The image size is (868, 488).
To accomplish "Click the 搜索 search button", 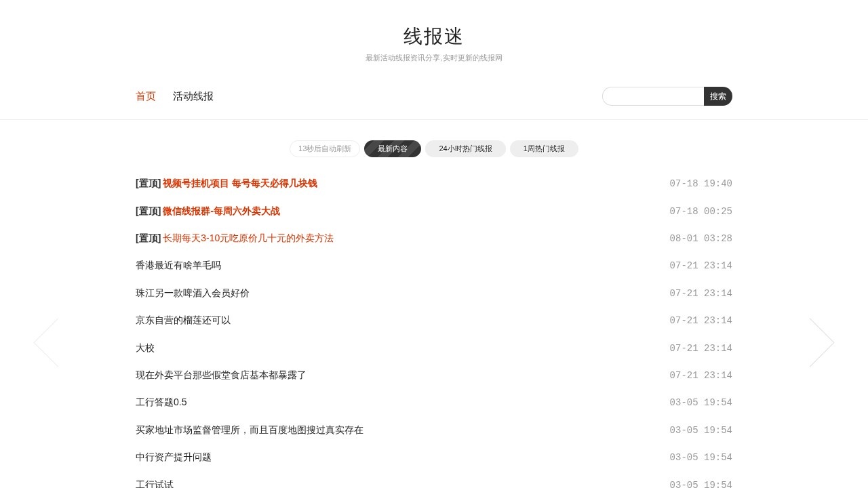I will pyautogui.click(x=718, y=96).
